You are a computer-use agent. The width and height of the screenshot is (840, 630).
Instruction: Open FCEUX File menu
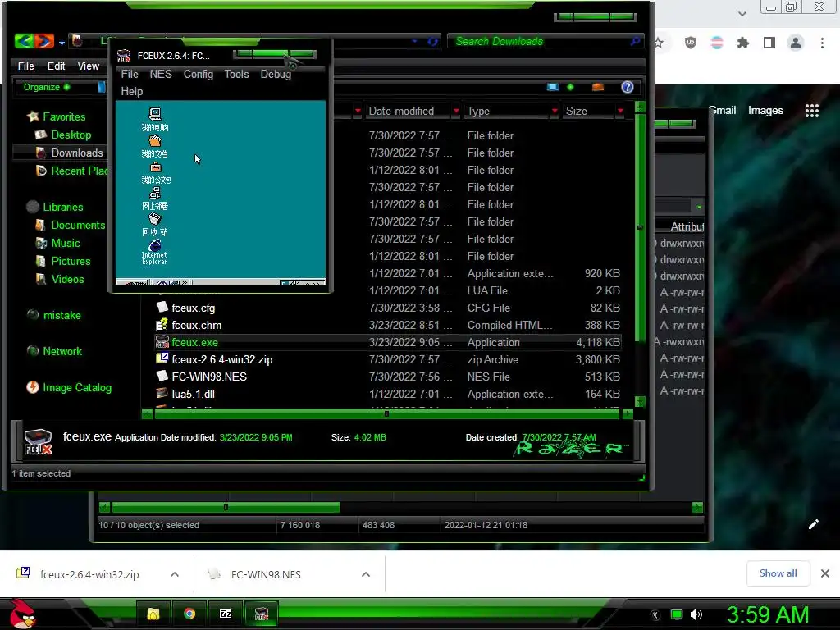(130, 74)
